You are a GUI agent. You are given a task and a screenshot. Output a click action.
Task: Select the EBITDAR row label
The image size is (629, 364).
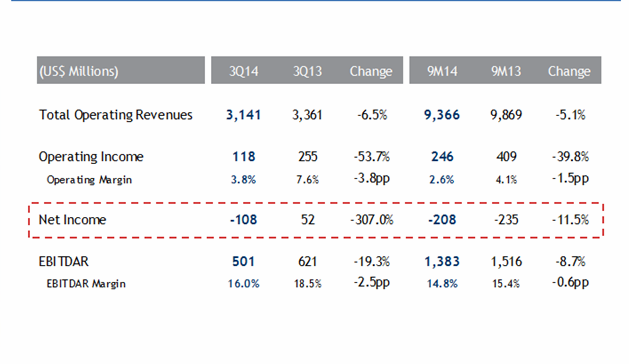[x=63, y=261]
